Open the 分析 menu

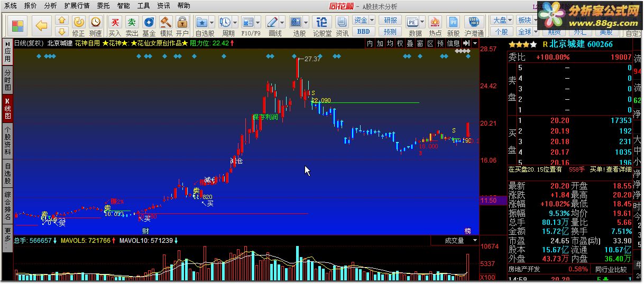pos(51,6)
